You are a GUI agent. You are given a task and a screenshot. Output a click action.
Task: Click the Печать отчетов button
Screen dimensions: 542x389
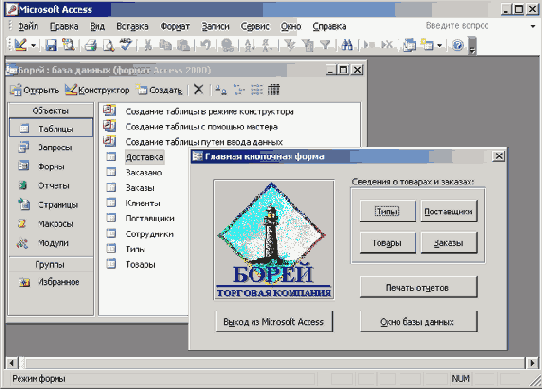click(x=418, y=287)
